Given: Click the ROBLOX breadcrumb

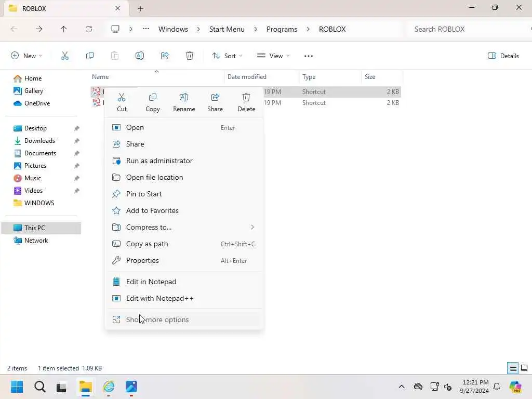Looking at the screenshot, I should click(332, 29).
